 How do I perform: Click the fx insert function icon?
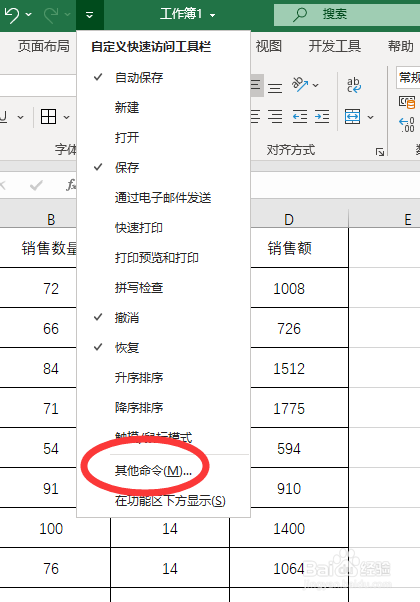71,185
